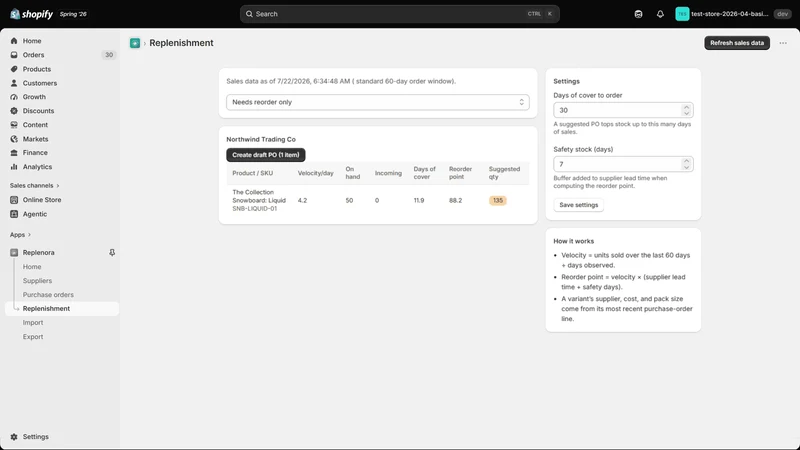
Task: Click the Safety stock days input field
Action: click(623, 164)
